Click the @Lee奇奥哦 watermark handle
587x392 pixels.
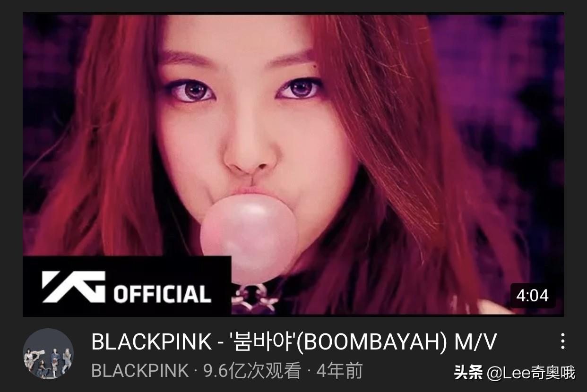(531, 372)
